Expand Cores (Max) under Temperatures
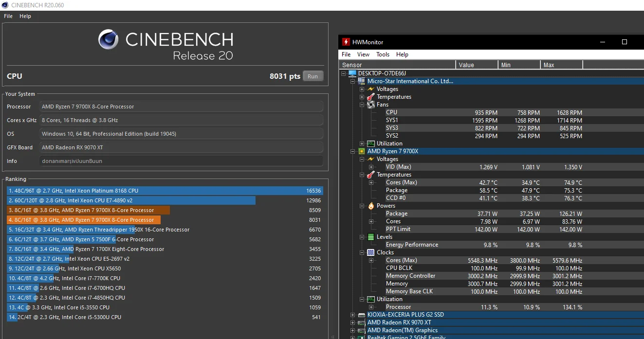This screenshot has width=644, height=339. point(371,182)
